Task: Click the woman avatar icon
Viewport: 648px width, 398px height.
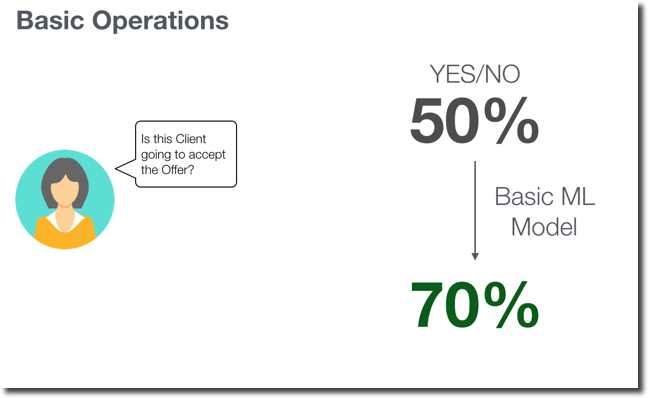Action: point(65,199)
